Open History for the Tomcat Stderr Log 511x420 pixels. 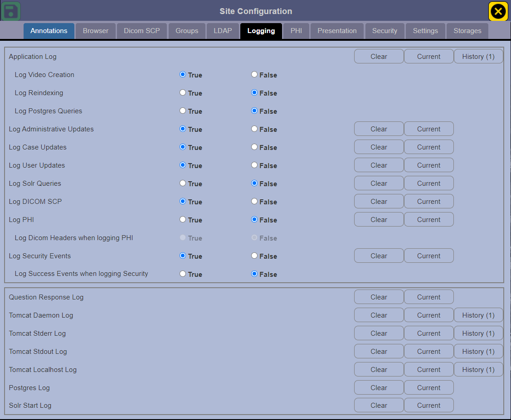[x=478, y=333]
